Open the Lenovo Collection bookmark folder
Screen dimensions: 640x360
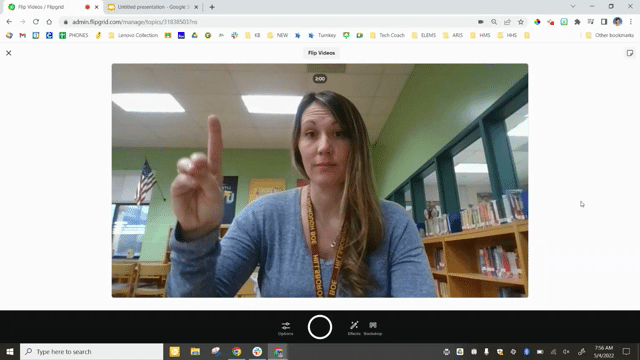coord(133,36)
